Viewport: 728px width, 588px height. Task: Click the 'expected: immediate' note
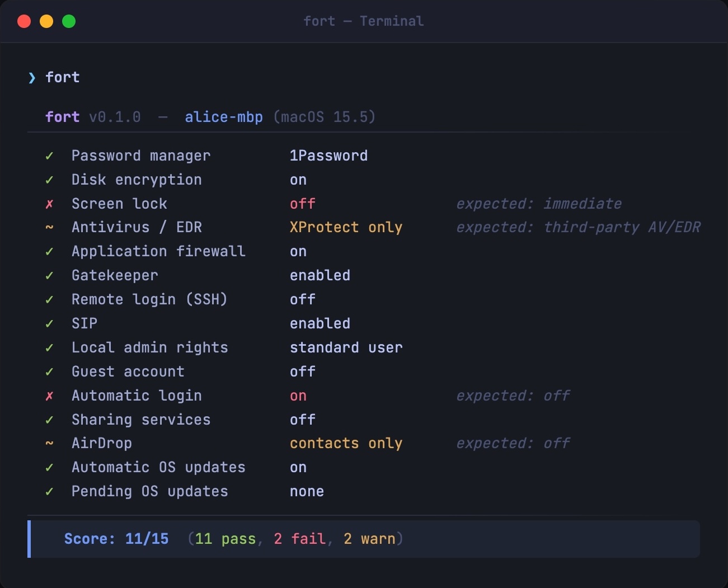coord(539,204)
